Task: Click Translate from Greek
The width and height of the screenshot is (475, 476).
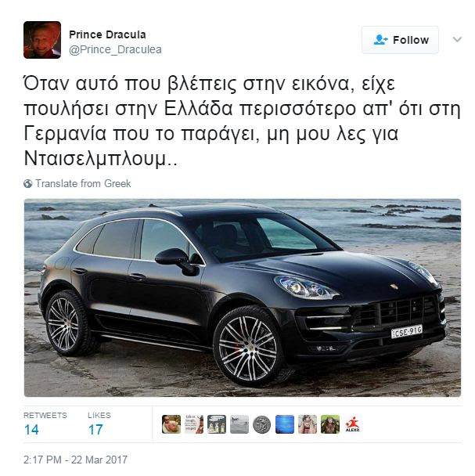Action: [x=83, y=183]
